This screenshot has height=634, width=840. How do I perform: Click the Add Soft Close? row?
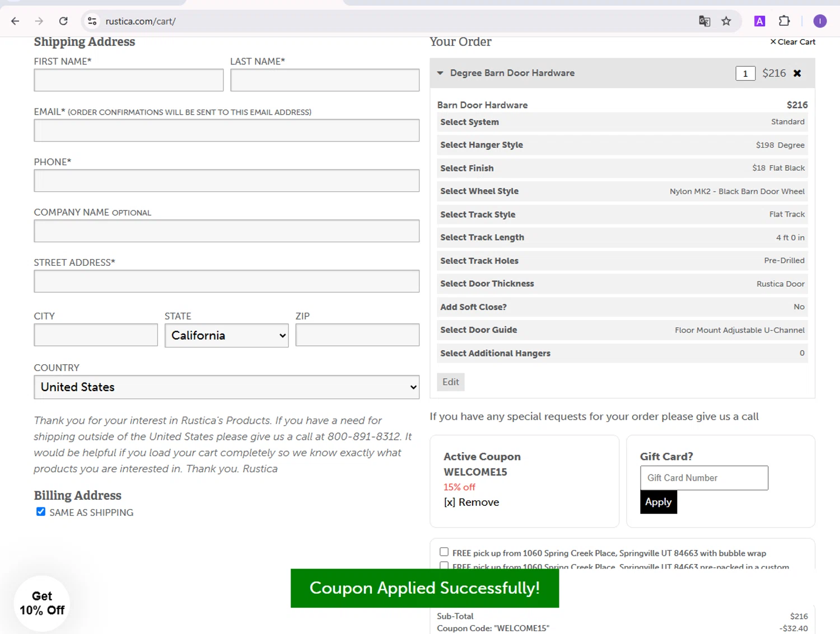pyautogui.click(x=622, y=307)
